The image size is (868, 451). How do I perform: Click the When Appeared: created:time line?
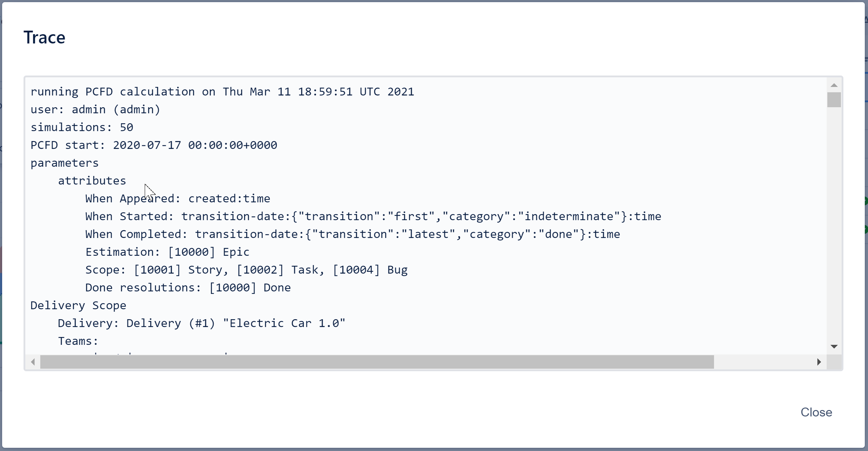[x=177, y=198]
